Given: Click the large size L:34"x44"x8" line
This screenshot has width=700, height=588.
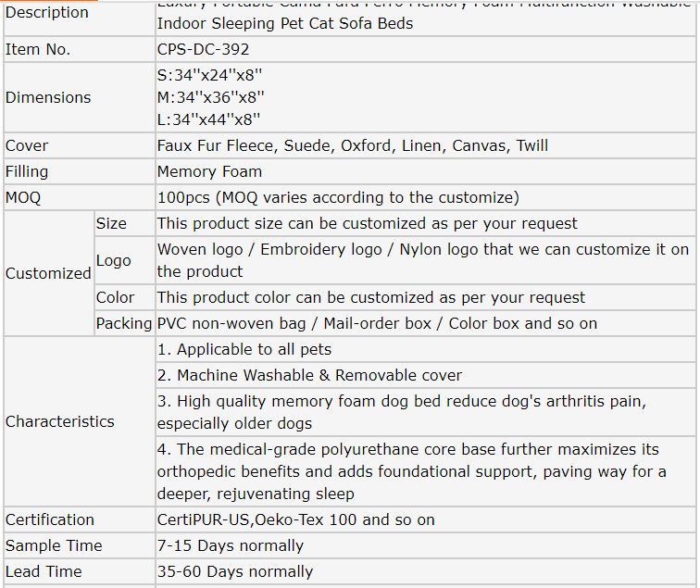Looking at the screenshot, I should tap(209, 119).
